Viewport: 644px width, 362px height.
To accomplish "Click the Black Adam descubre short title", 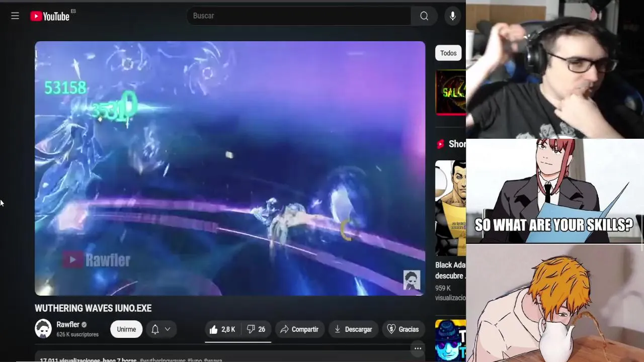I will (x=450, y=270).
